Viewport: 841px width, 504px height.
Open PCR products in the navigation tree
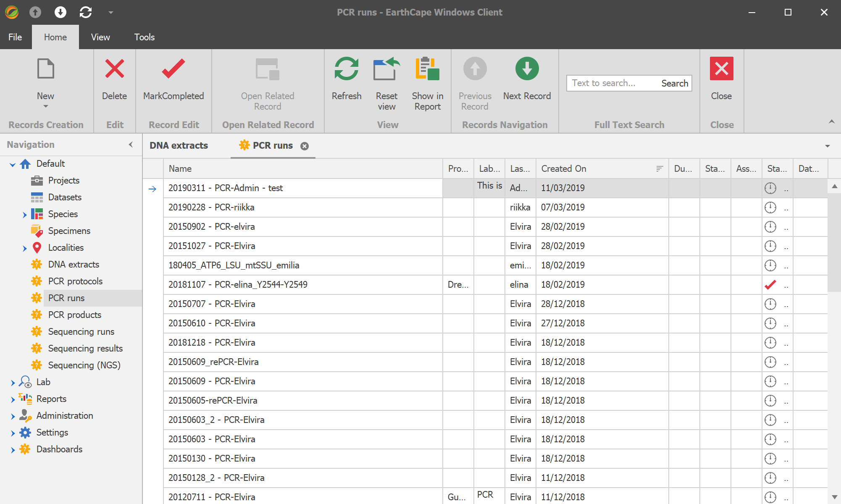click(74, 315)
